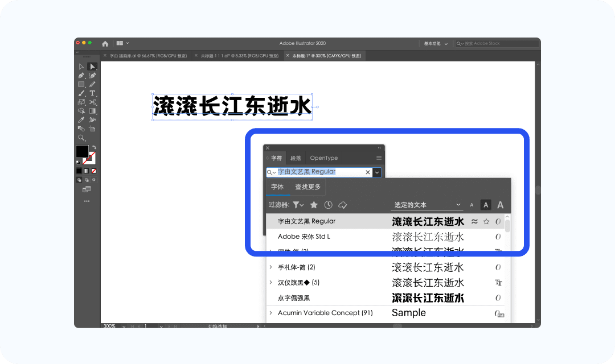Image resolution: width=615 pixels, height=364 pixels.
Task: Set small sample preview size
Action: tap(471, 205)
